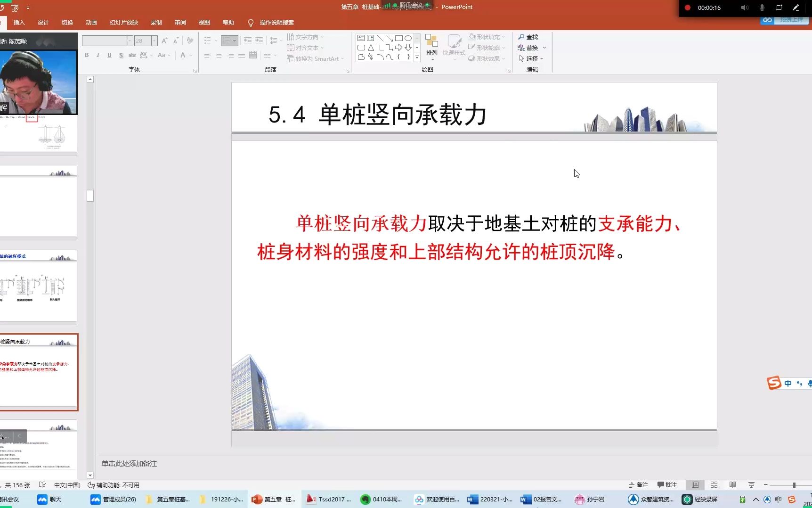Click the clear all formatting icon
812x508 pixels.
pos(190,41)
